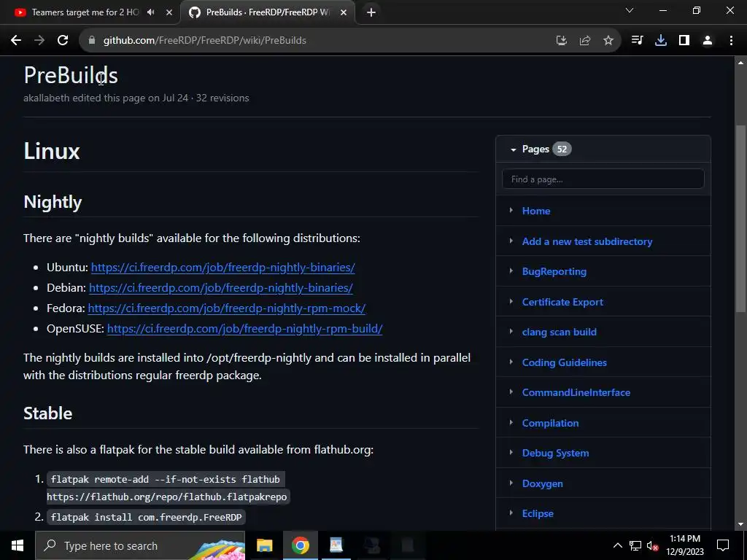Open the notepad-like app taskbar icon

coord(336,545)
